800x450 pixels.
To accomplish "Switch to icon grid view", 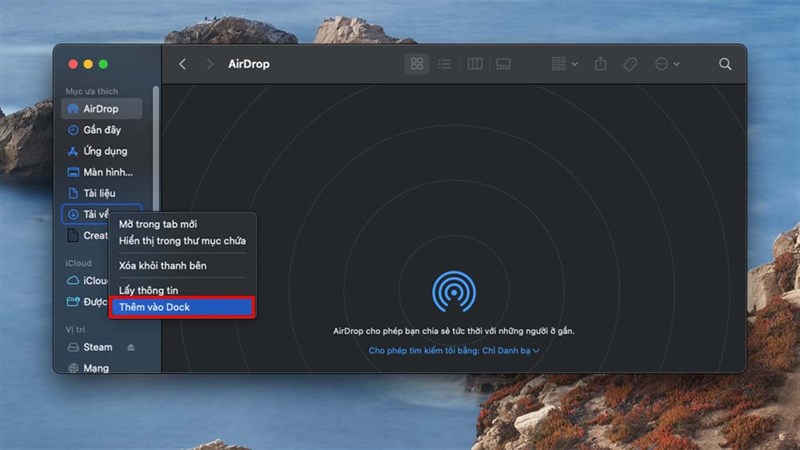I will click(x=417, y=64).
